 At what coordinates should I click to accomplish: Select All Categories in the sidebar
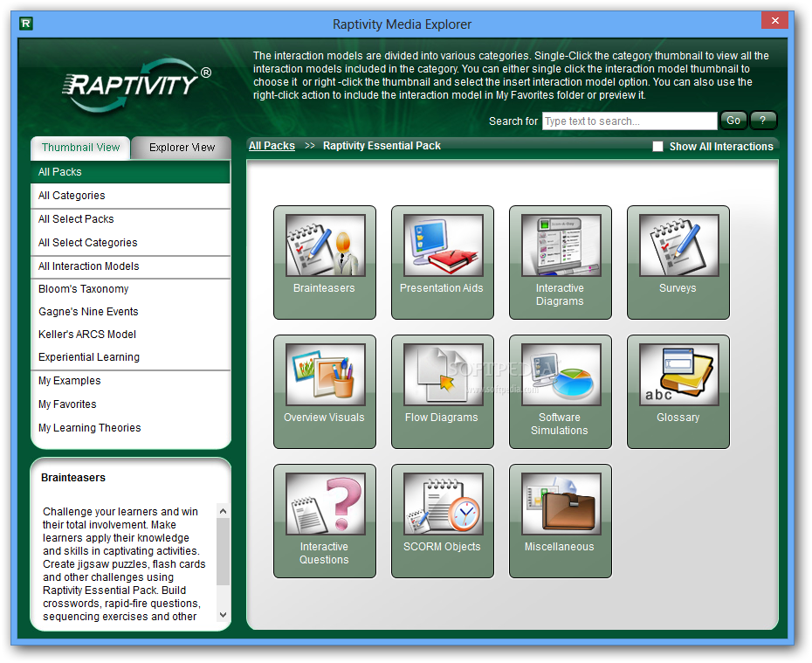tap(130, 196)
